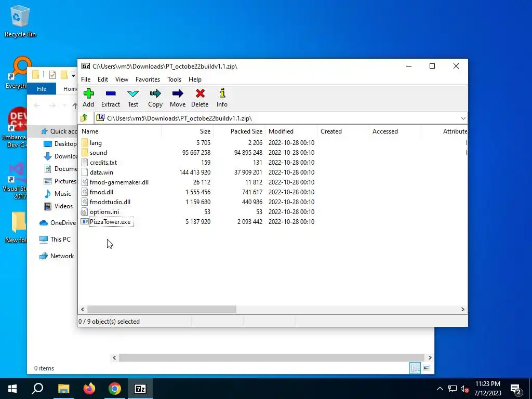Click the Info toolbar icon
This screenshot has height=399, width=532.
pos(222,93)
